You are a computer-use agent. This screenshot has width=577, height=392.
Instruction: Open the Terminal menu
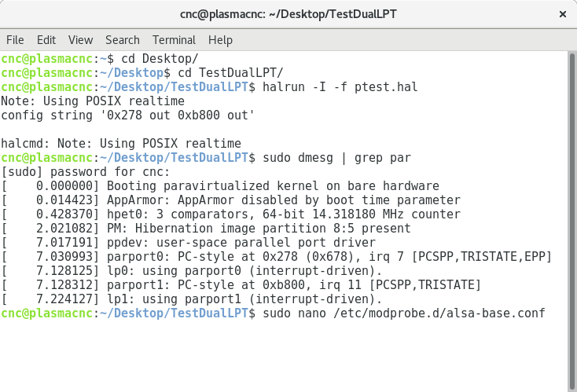point(174,40)
